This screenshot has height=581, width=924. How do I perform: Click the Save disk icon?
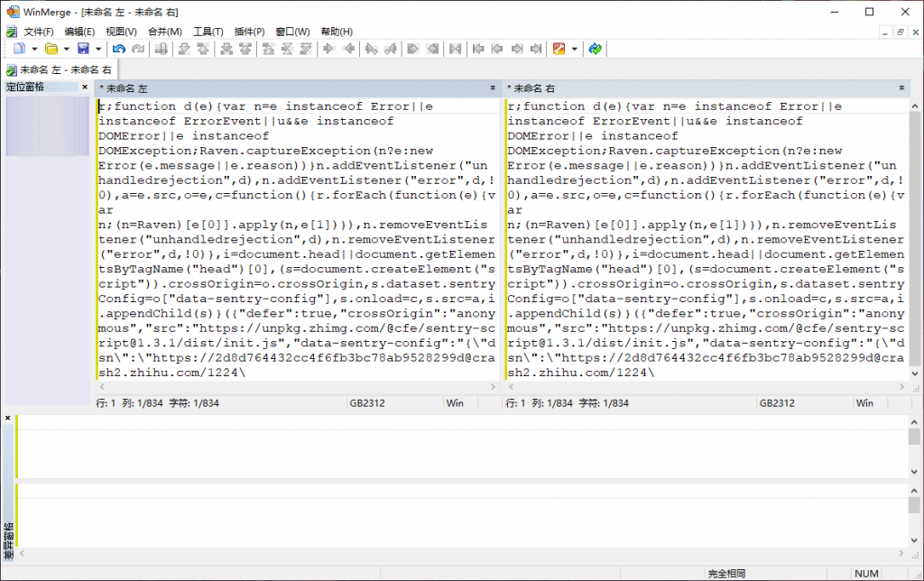click(x=83, y=49)
